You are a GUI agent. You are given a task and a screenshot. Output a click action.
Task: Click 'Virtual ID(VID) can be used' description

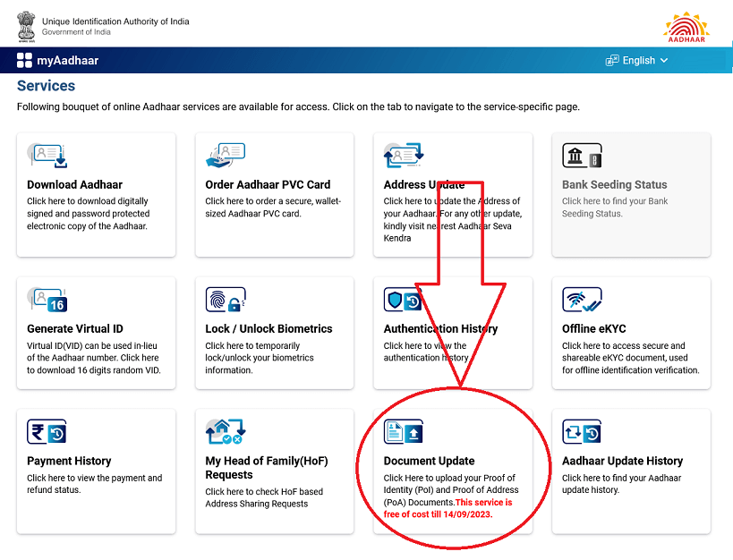94,358
